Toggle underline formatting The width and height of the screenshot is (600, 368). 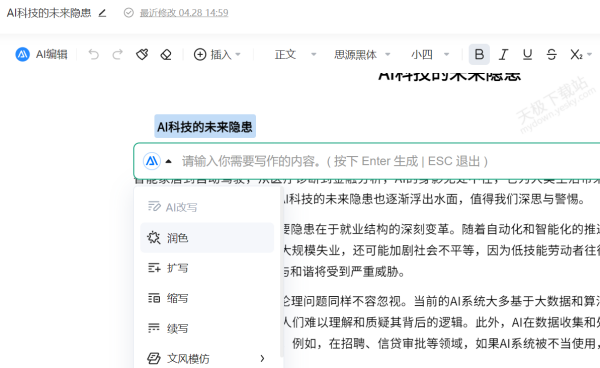(527, 54)
